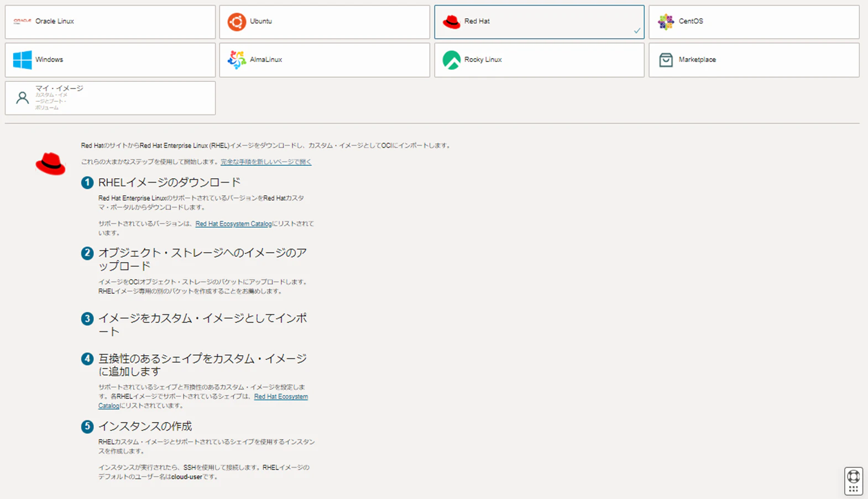
Task: Click the Windows logo icon
Action: (x=22, y=60)
